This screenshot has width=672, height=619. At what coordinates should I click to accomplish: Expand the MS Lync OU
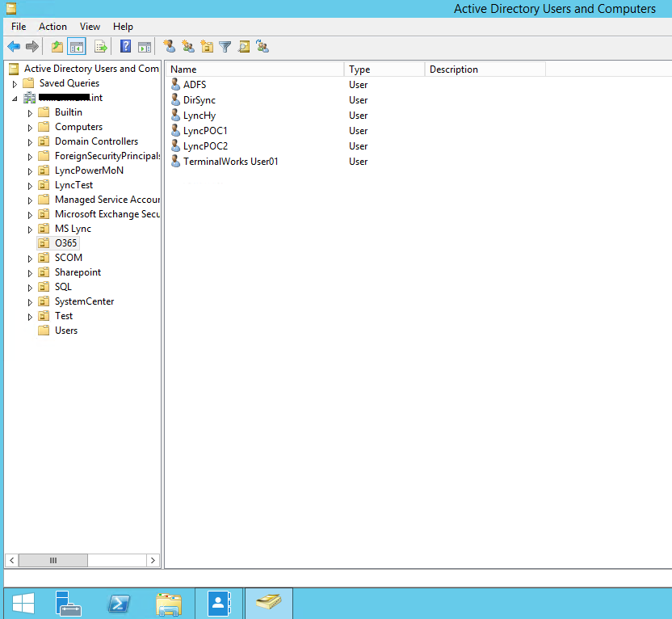[x=30, y=229]
